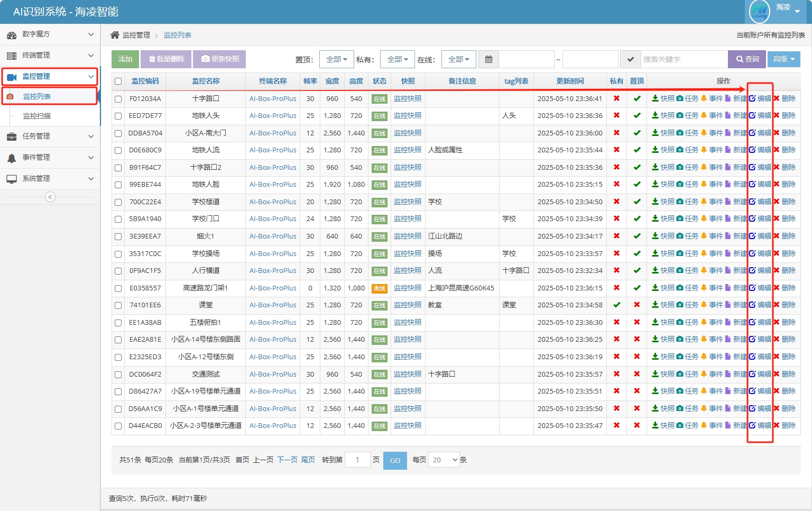Screen dimensions: 812x511
Task: Click the green 添加 button
Action: [125, 59]
